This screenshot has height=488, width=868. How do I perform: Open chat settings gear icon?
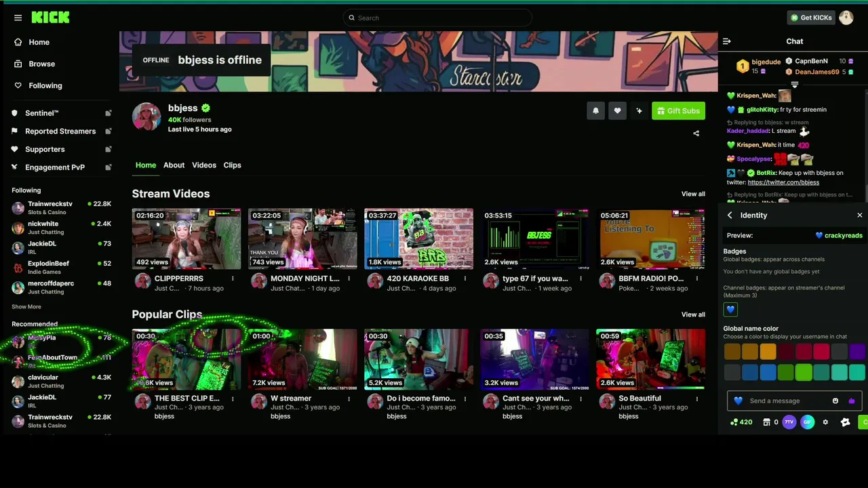[x=825, y=422]
